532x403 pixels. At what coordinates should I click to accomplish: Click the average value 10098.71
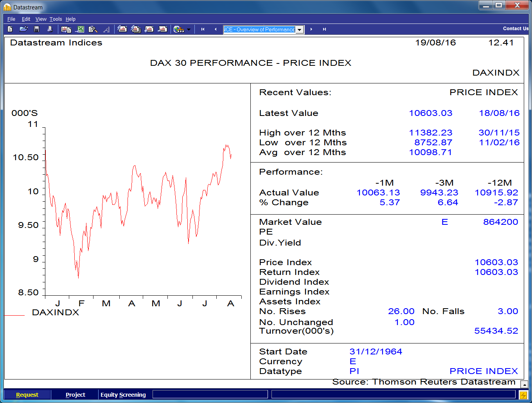tap(431, 152)
